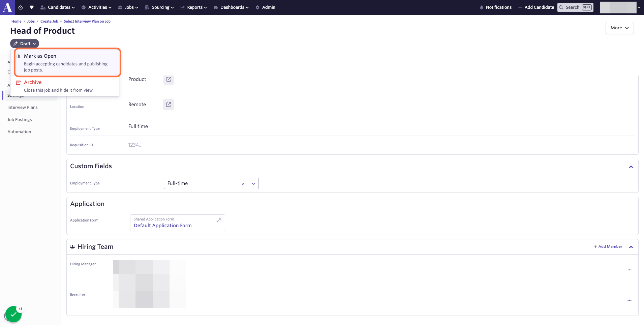Collapse the Custom Fields section
This screenshot has width=644, height=325.
[631, 167]
